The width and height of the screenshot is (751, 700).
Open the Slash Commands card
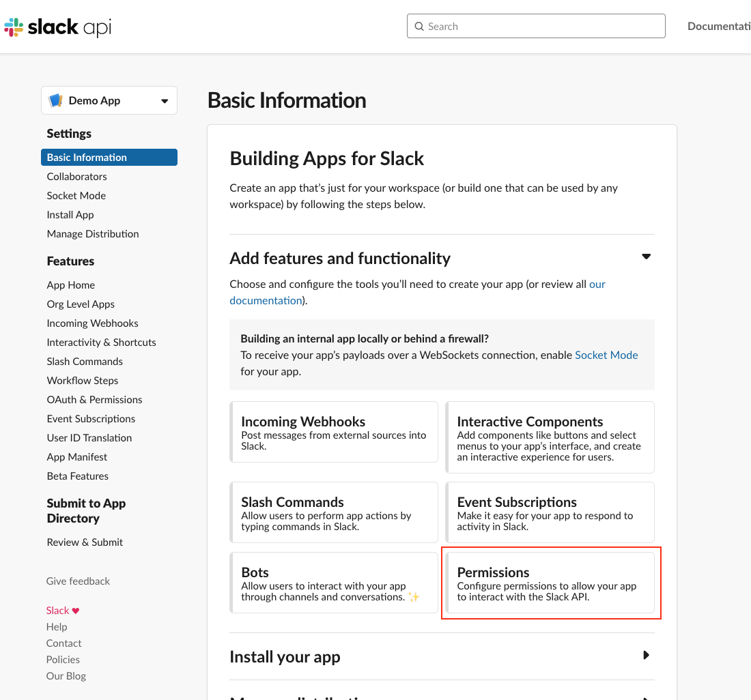tap(334, 512)
